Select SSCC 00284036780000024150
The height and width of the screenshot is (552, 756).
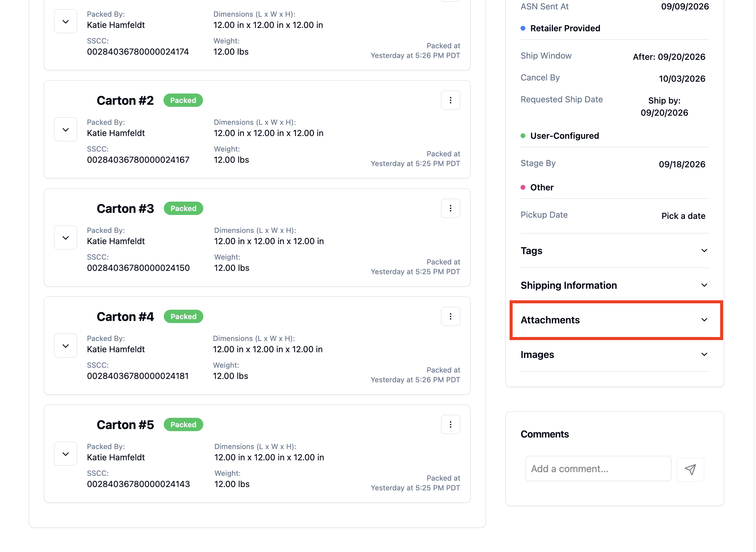tap(138, 267)
